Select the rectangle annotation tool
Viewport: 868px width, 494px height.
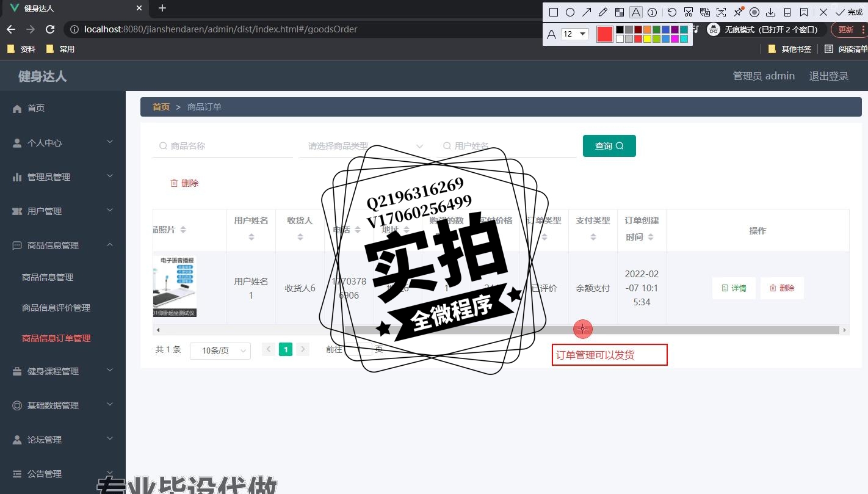click(554, 12)
